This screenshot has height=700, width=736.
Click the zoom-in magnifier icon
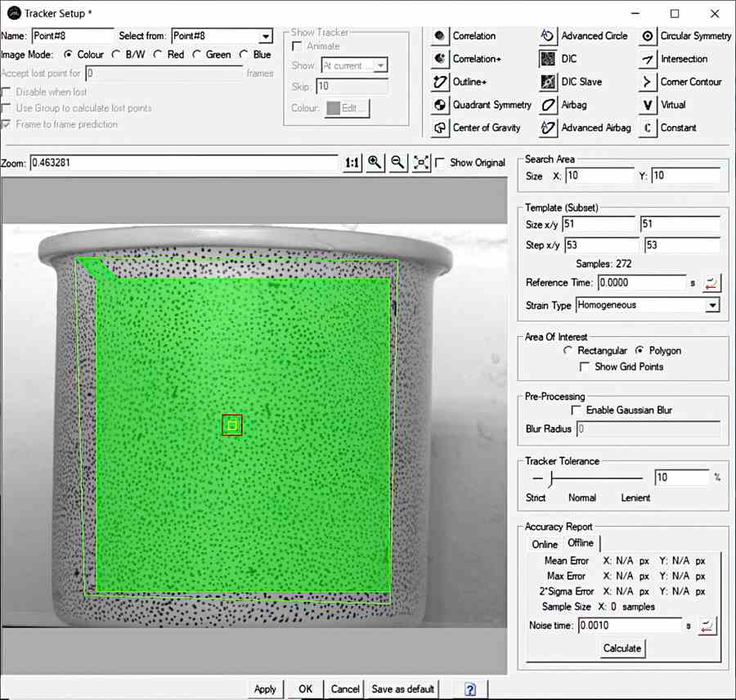pyautogui.click(x=375, y=163)
